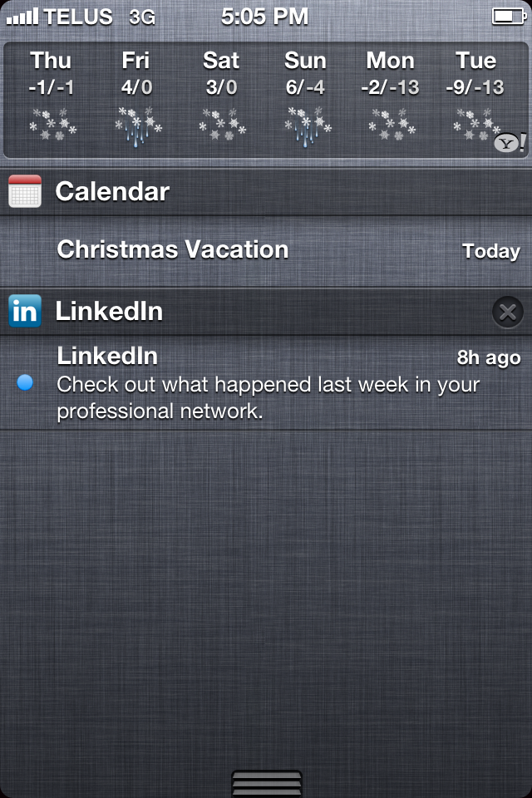This screenshot has width=532, height=798.
Task: Tap Tuesday's temperature forecast
Action: click(475, 87)
